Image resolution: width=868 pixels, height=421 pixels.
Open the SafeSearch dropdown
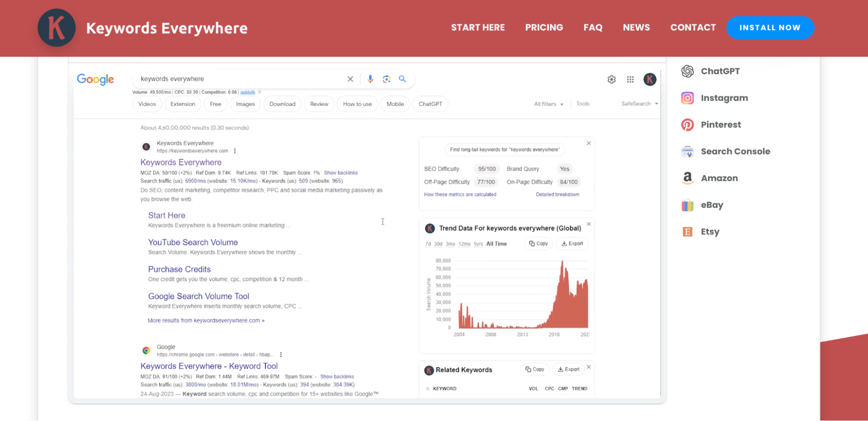(640, 104)
